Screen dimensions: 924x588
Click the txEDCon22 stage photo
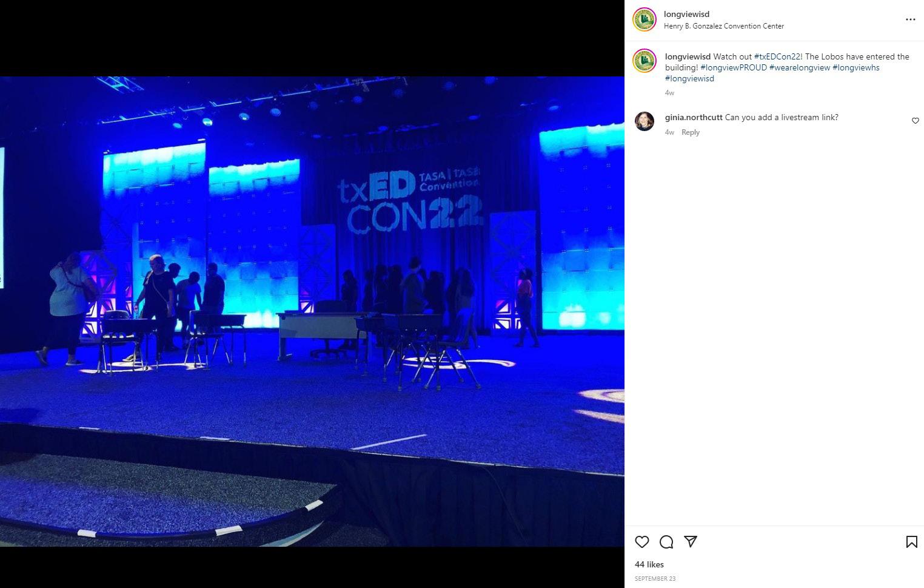click(x=312, y=311)
